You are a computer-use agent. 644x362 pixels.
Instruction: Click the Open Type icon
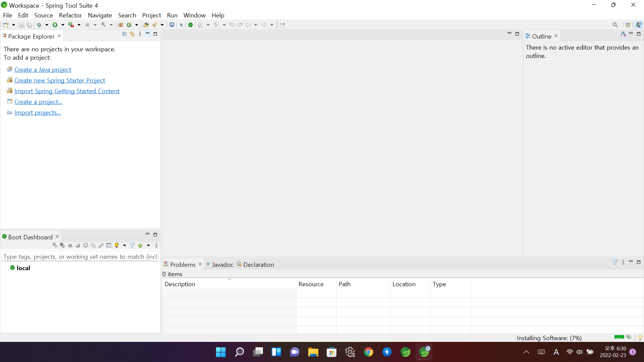point(146,25)
